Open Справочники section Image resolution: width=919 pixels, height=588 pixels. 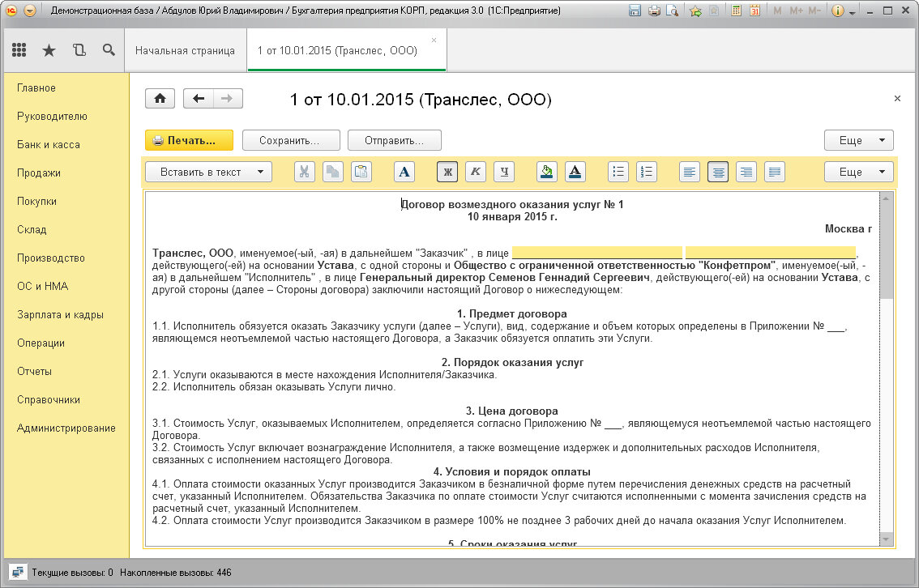point(49,399)
